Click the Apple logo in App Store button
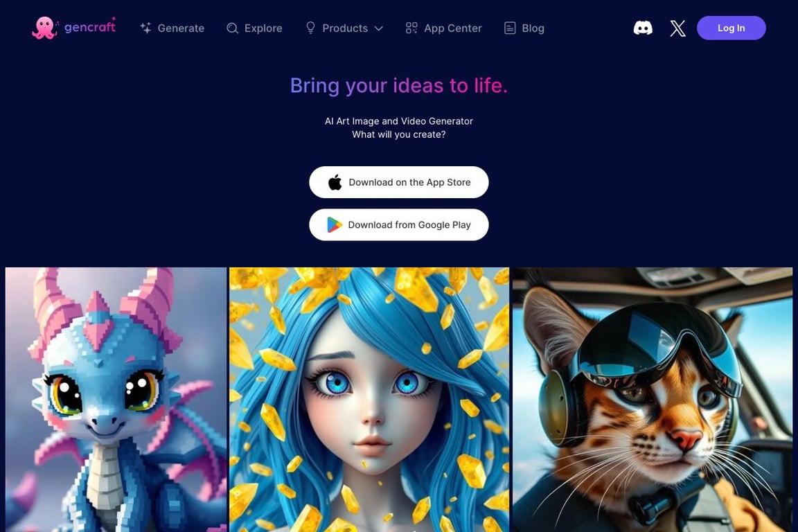The width and height of the screenshot is (798, 532). tap(335, 182)
